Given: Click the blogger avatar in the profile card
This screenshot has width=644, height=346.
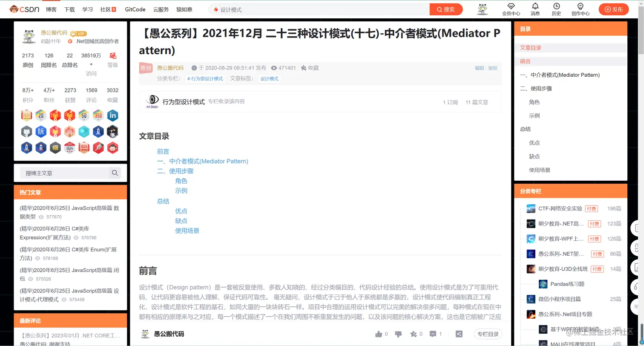Looking at the screenshot, I should (28, 37).
